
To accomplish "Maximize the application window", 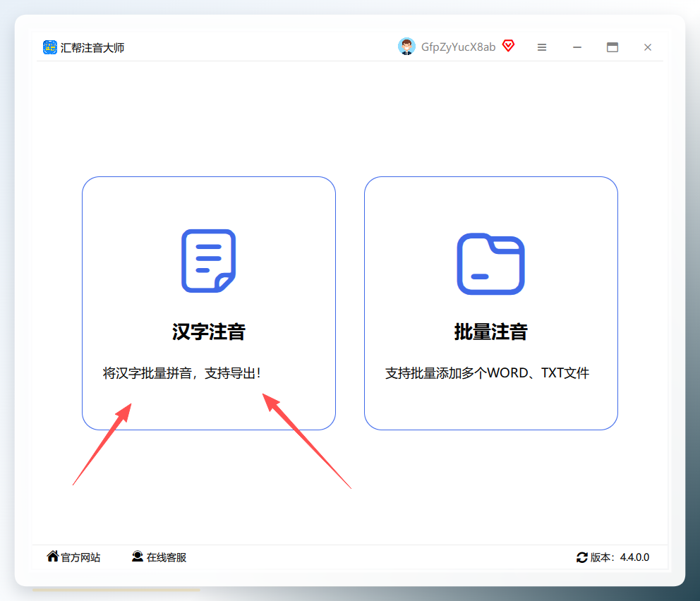I will pos(612,47).
